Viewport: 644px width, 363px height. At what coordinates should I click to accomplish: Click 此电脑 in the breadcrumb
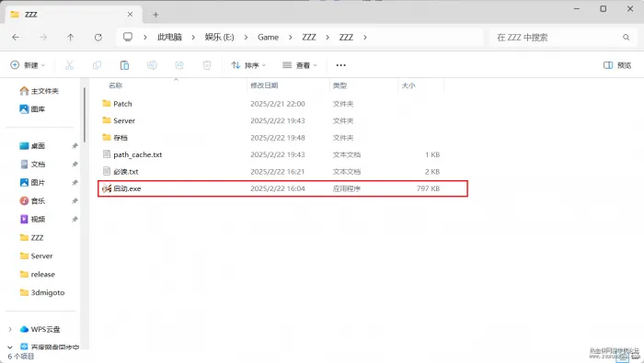(169, 38)
